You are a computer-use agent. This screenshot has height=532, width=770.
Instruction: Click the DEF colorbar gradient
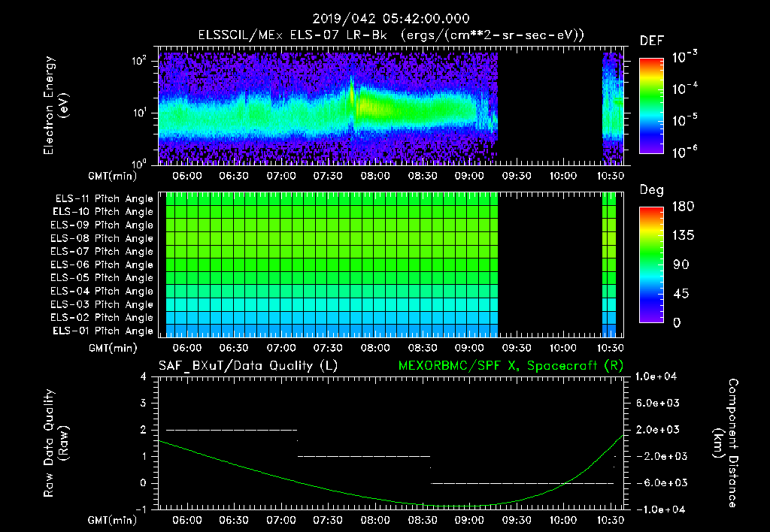click(651, 105)
